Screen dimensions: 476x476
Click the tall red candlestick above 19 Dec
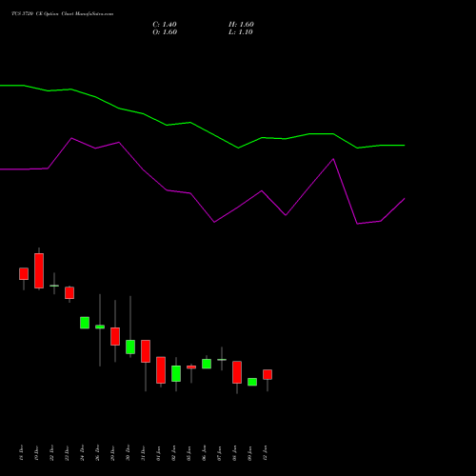[x=39, y=270]
